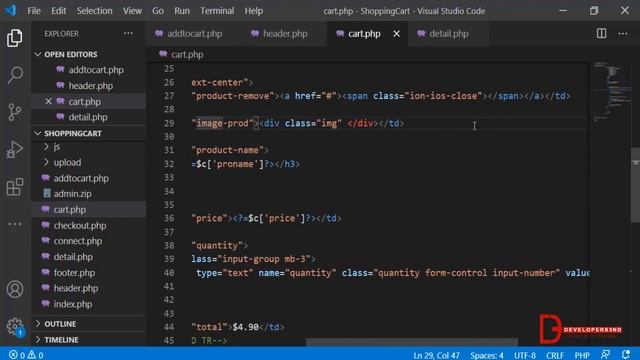Close cart.php in Open Editors list
Screen dimensions: 640x360
pos(48,101)
